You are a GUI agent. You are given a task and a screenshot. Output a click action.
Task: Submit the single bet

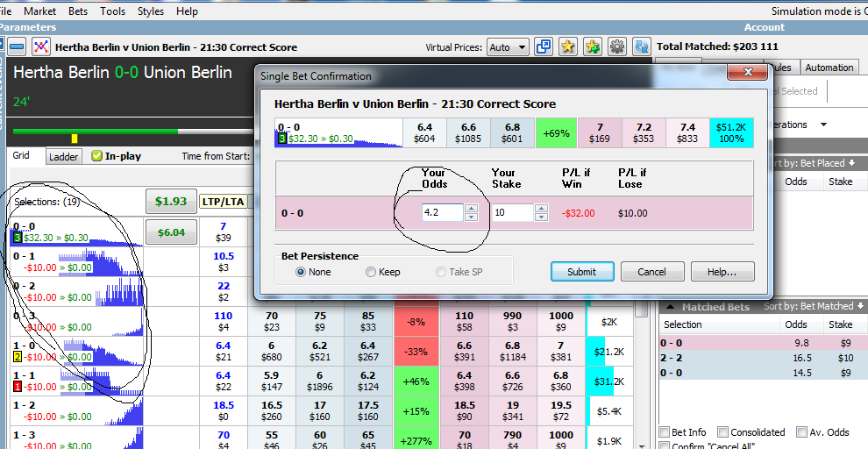pos(582,272)
